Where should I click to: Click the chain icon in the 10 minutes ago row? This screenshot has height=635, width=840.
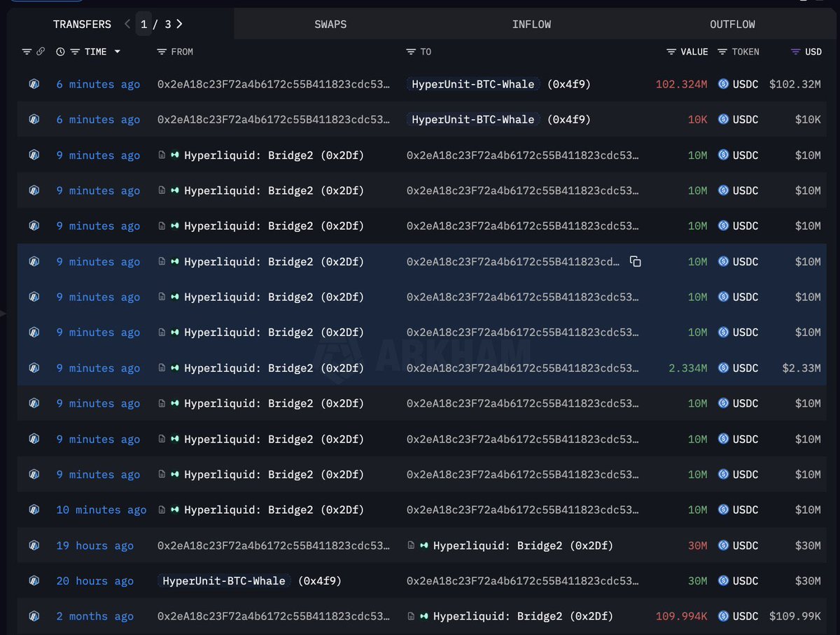[34, 510]
